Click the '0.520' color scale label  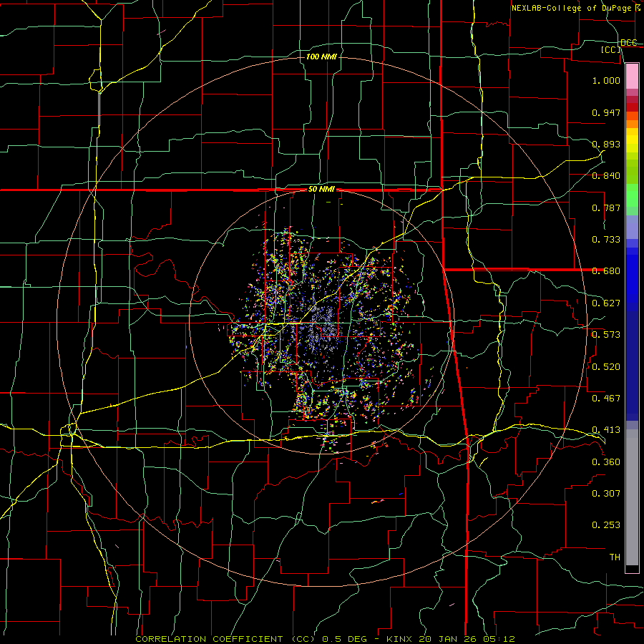pyautogui.click(x=606, y=367)
